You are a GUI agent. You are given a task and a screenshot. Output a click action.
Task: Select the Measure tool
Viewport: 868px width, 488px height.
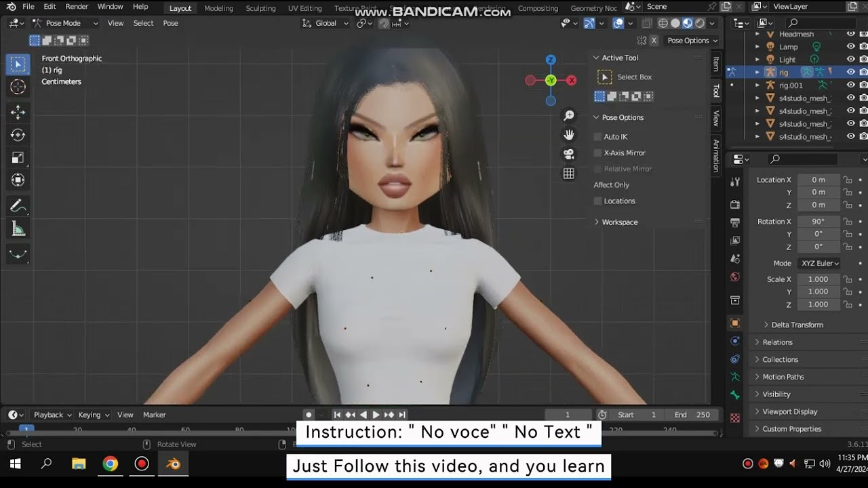(x=18, y=229)
